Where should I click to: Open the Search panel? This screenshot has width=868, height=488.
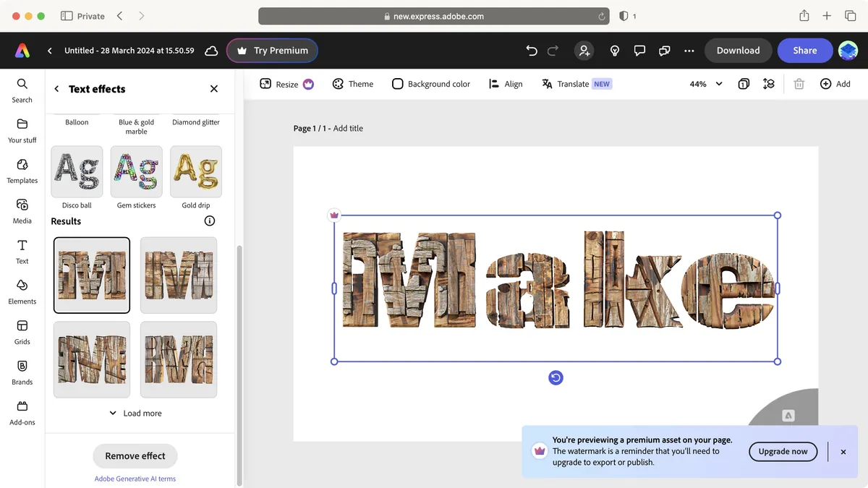click(22, 90)
